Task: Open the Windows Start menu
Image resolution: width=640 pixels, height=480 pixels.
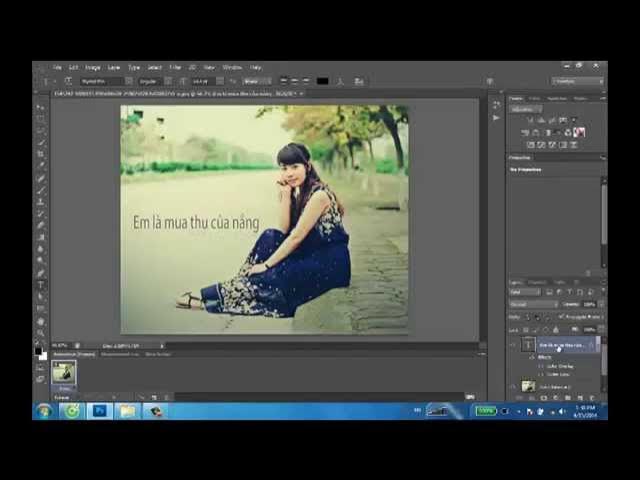Action: pyautogui.click(x=44, y=411)
